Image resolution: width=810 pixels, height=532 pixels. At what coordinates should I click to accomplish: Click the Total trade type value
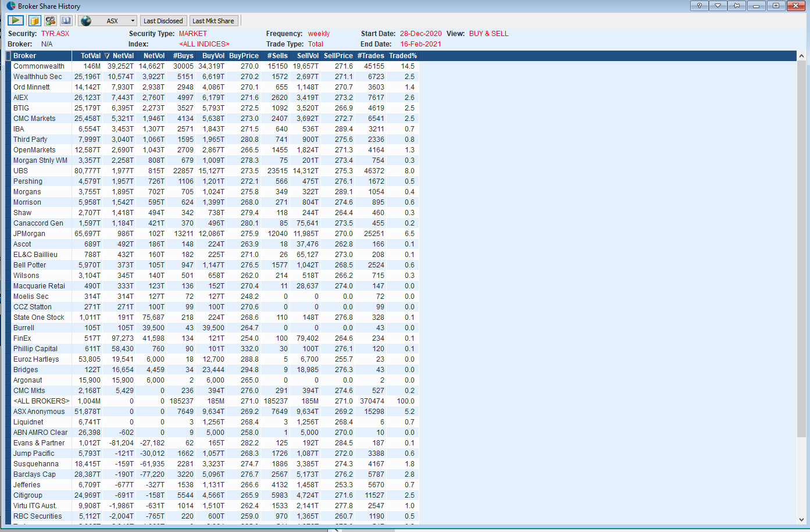pos(316,44)
